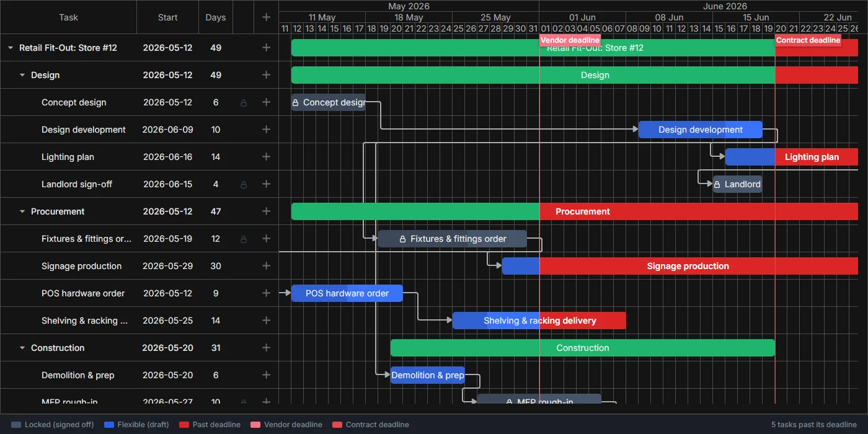This screenshot has height=434, width=868.
Task: Click the Contract deadline marker label
Action: click(x=808, y=40)
